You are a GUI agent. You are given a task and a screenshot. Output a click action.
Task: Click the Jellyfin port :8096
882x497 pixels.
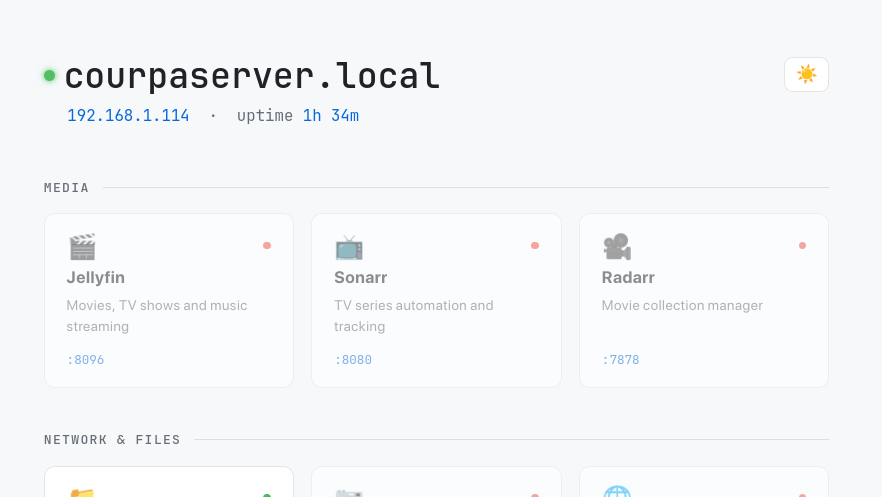pyautogui.click(x=86, y=360)
